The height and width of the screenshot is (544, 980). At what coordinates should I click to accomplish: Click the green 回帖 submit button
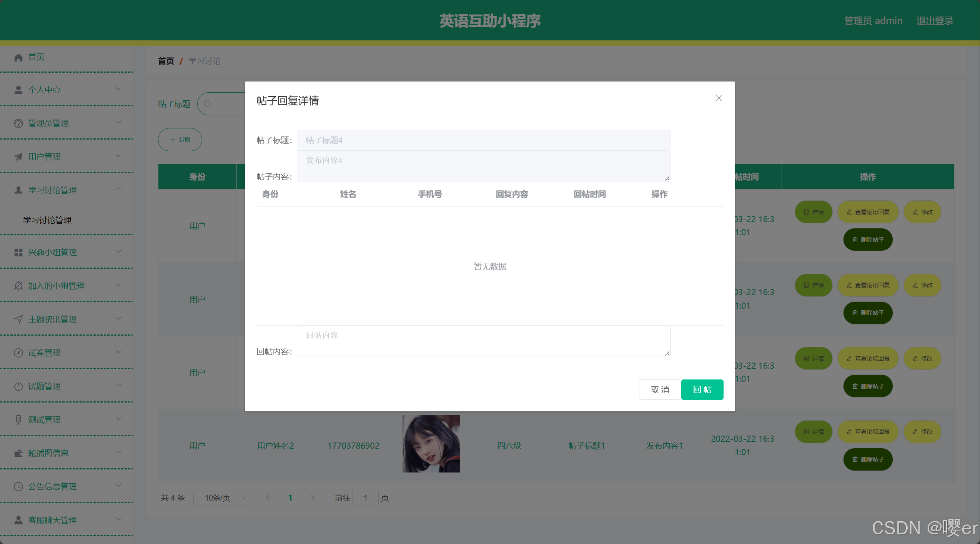[702, 389]
